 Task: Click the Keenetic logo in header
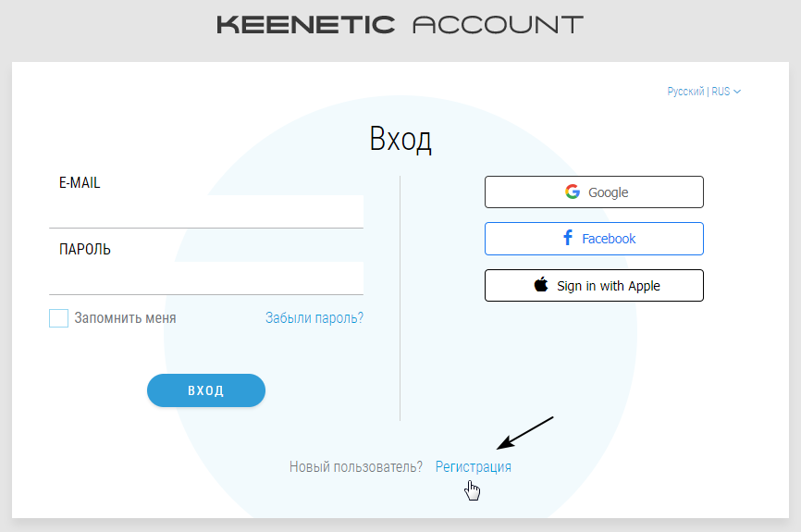(x=305, y=25)
